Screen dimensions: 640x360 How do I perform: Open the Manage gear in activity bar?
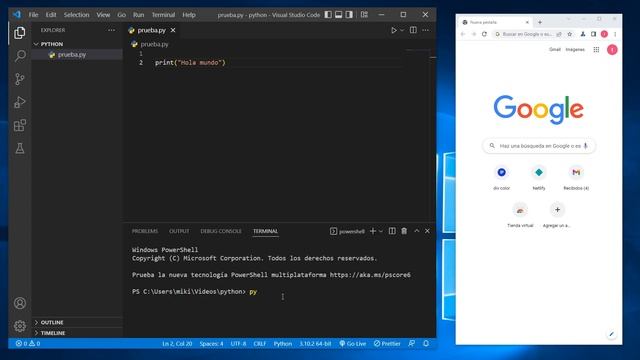pos(20,326)
